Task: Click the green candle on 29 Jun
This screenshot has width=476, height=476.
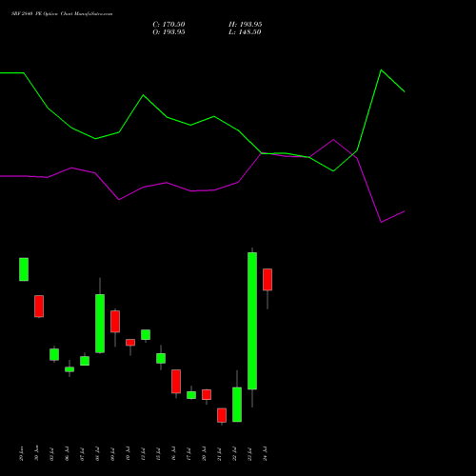Action: 24,269
